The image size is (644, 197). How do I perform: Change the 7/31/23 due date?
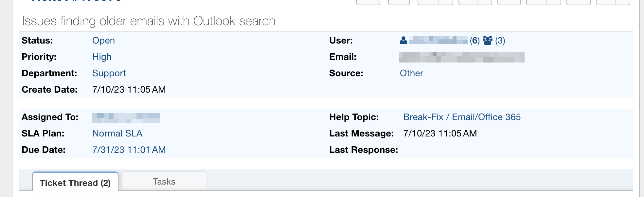coord(129,150)
